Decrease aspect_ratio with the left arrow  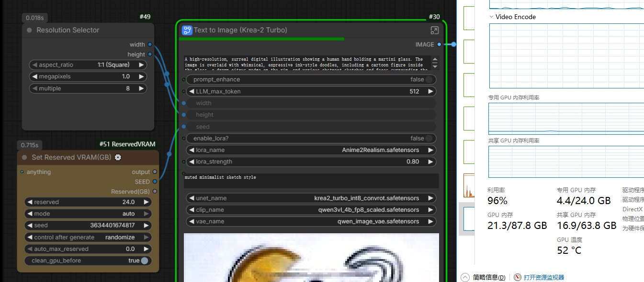tap(34, 65)
